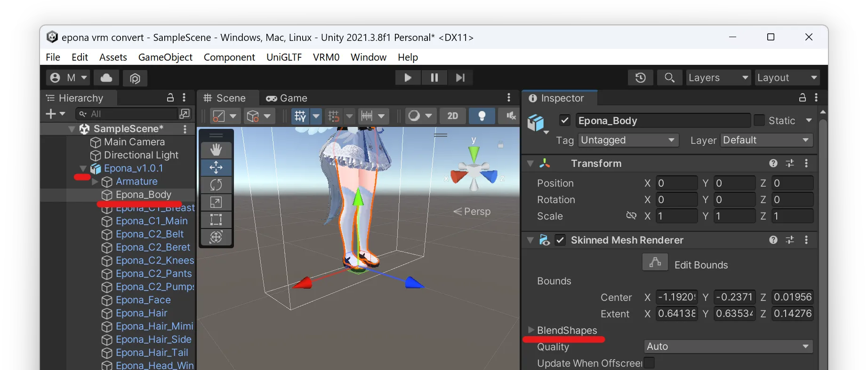Open Inspector panel more options
This screenshot has width=868, height=370.
[816, 98]
